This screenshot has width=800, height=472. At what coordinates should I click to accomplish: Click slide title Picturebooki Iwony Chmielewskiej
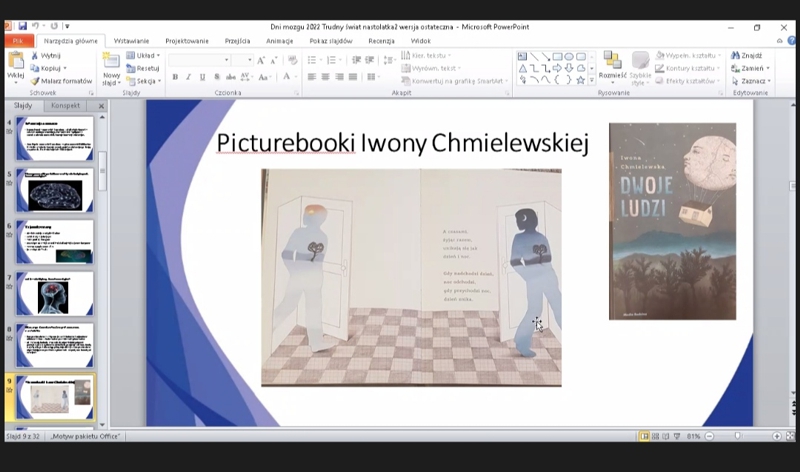[x=403, y=143]
